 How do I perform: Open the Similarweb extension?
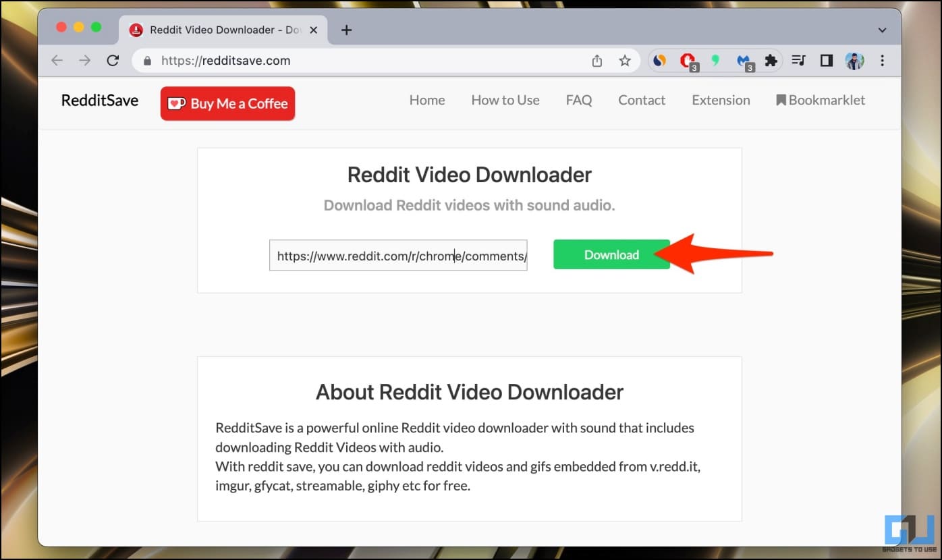pyautogui.click(x=660, y=61)
